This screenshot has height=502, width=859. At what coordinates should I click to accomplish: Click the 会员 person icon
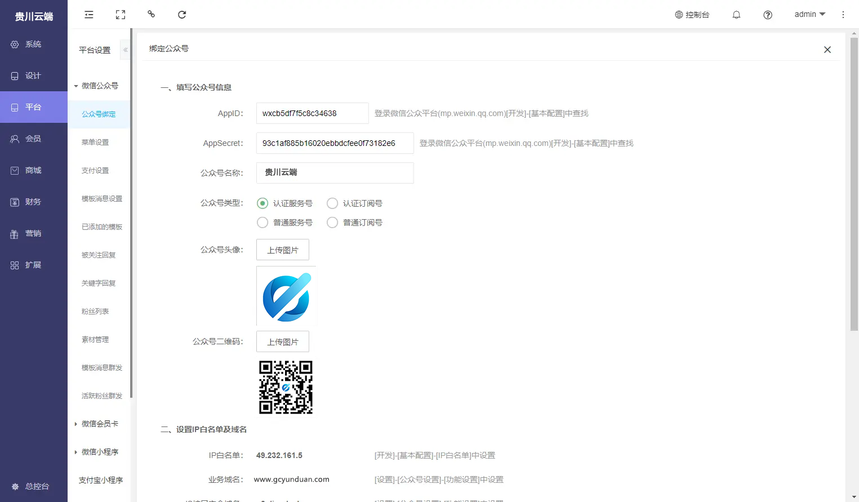15,139
